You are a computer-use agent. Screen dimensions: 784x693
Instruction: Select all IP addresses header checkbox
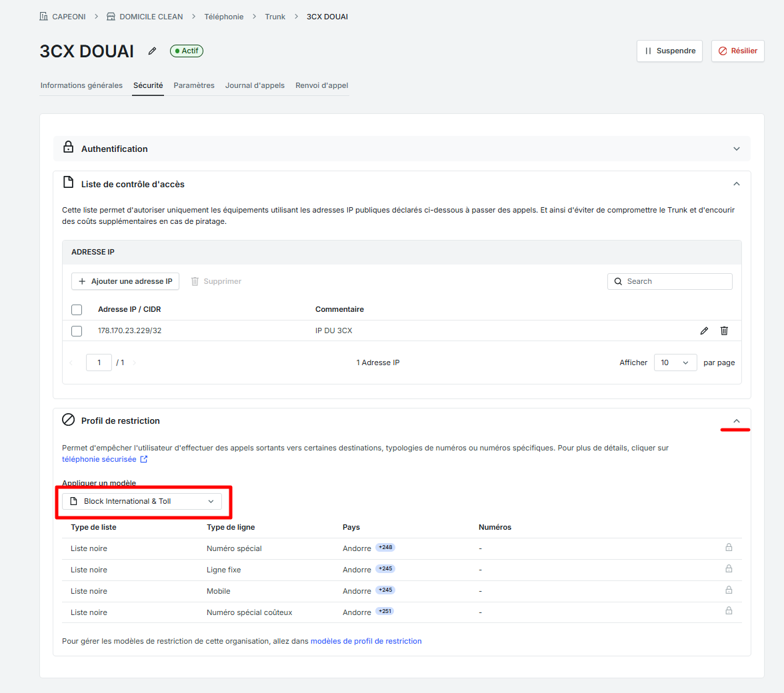[x=77, y=310]
